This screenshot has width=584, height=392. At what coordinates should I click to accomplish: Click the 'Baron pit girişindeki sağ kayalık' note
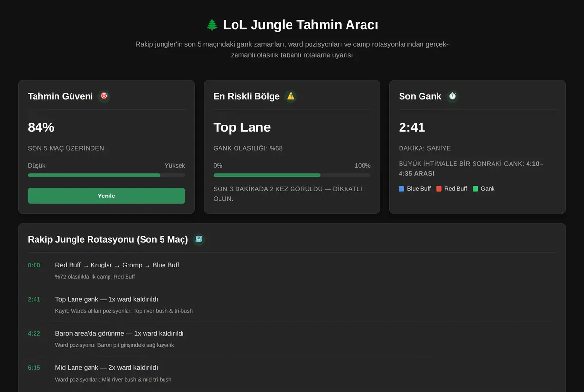(x=114, y=345)
